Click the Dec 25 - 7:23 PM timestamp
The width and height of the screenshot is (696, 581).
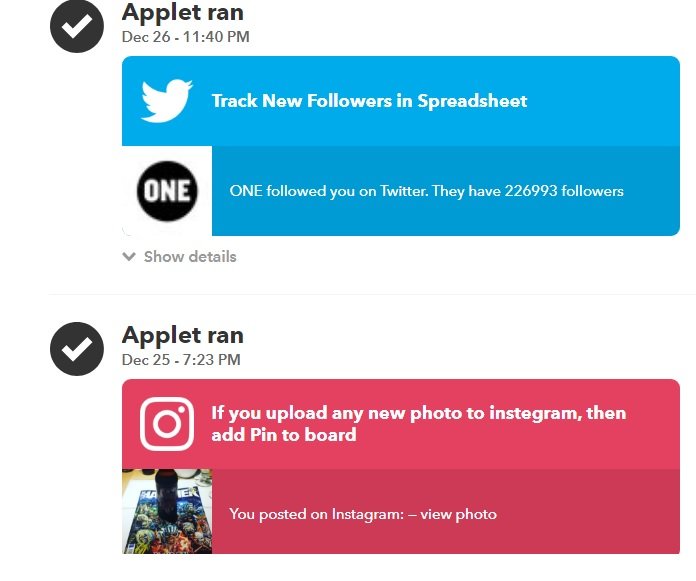[181, 360]
